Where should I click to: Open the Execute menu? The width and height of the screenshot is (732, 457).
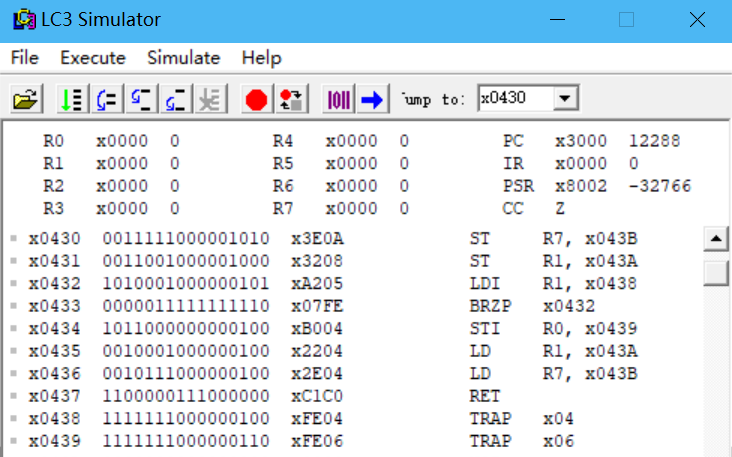tap(93, 58)
